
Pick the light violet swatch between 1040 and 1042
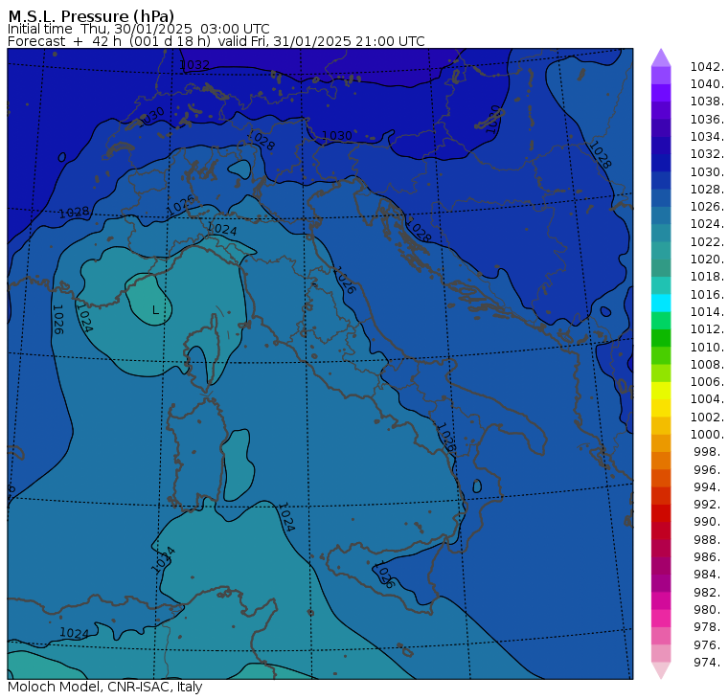tap(661, 76)
